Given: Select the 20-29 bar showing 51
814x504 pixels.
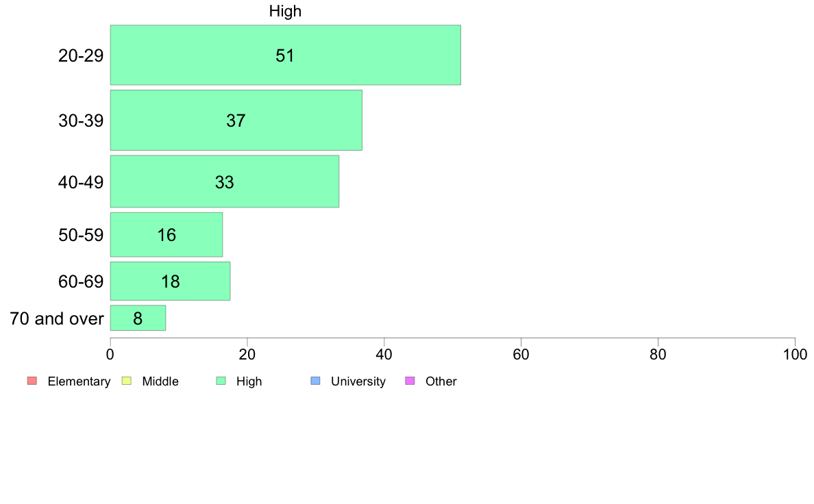Looking at the screenshot, I should click(x=285, y=55).
